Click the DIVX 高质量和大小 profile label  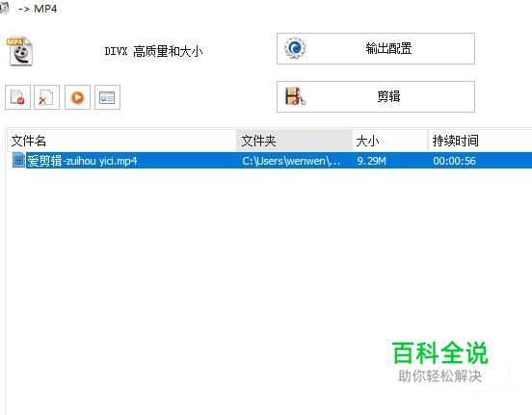coord(153,52)
